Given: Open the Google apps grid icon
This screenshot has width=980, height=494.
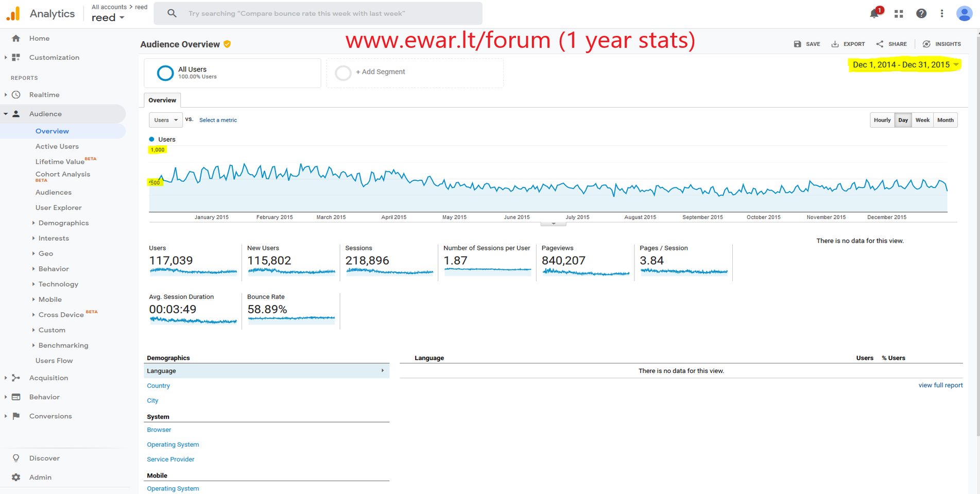Looking at the screenshot, I should click(x=899, y=14).
